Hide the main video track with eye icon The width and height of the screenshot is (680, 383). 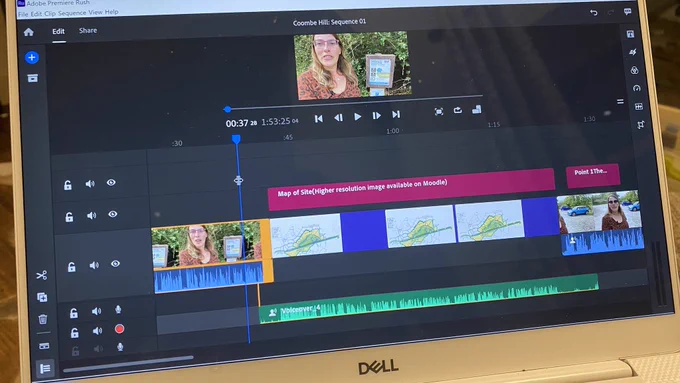click(x=115, y=263)
